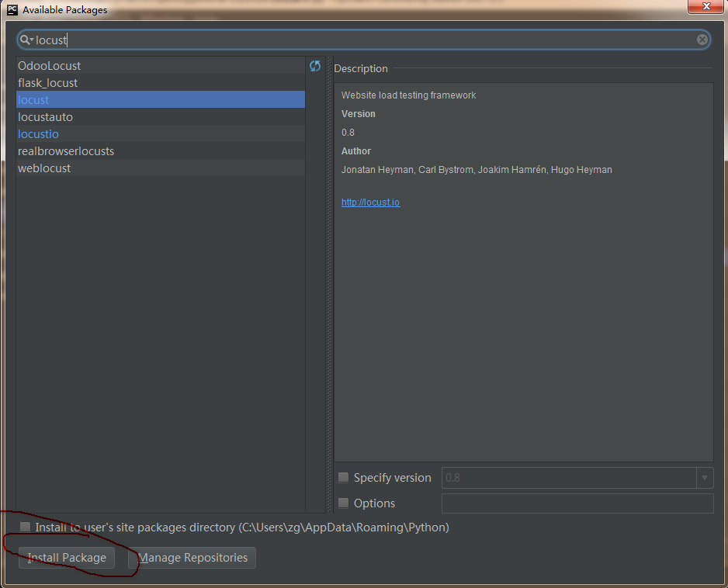
Task: Select the weblocust package
Action: coord(161,168)
